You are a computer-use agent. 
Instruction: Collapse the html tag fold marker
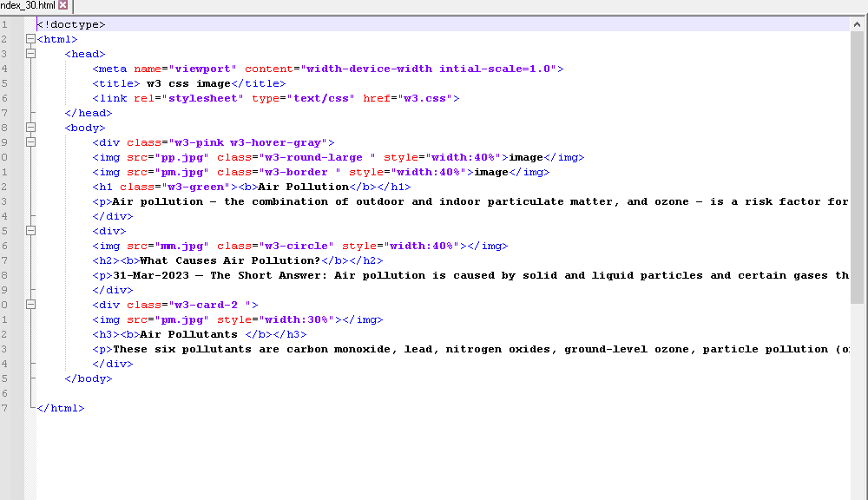(31, 39)
